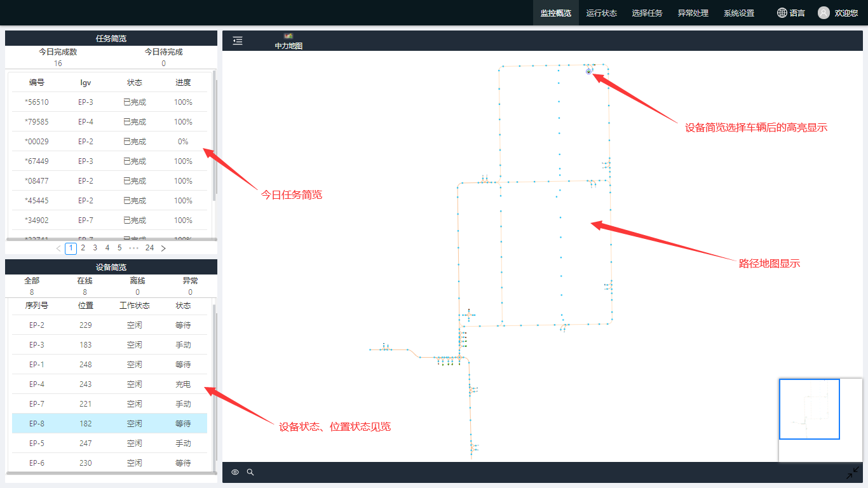Click the previous page arrow in pagination
The width and height of the screenshot is (868, 488).
point(58,248)
